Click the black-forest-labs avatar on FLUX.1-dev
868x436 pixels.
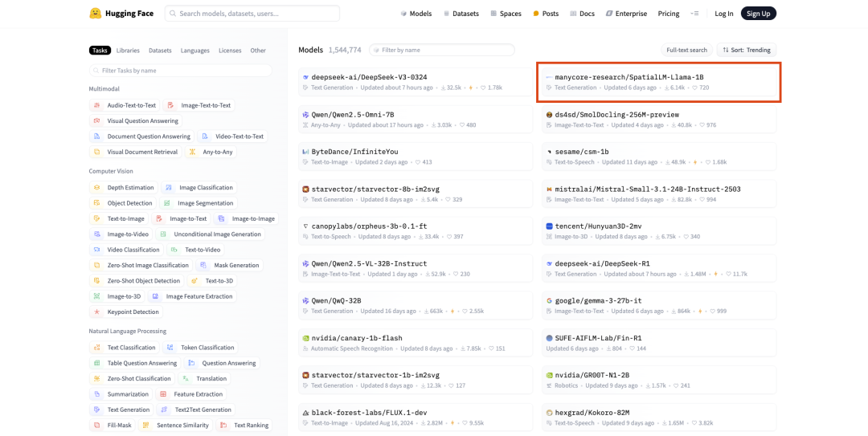coord(305,413)
